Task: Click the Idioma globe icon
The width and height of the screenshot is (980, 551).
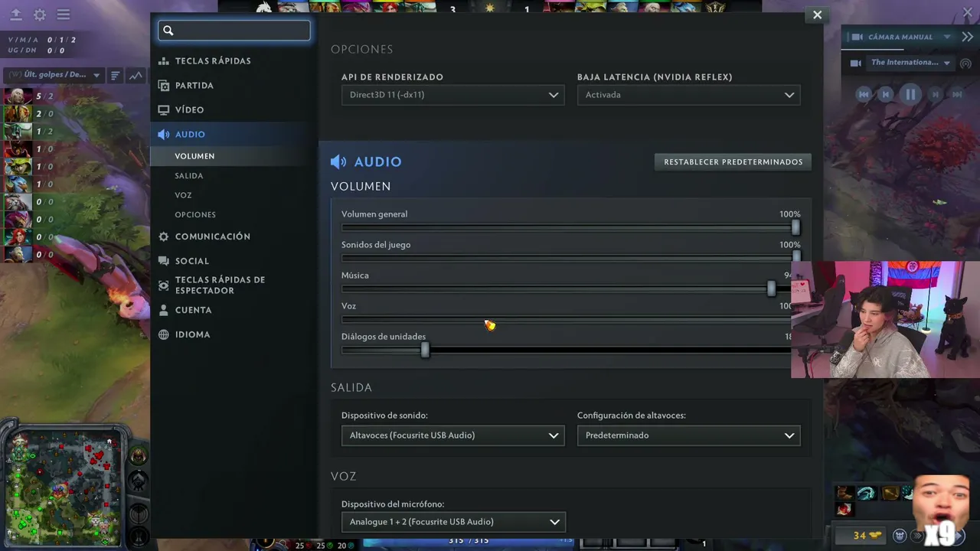Action: pyautogui.click(x=163, y=334)
